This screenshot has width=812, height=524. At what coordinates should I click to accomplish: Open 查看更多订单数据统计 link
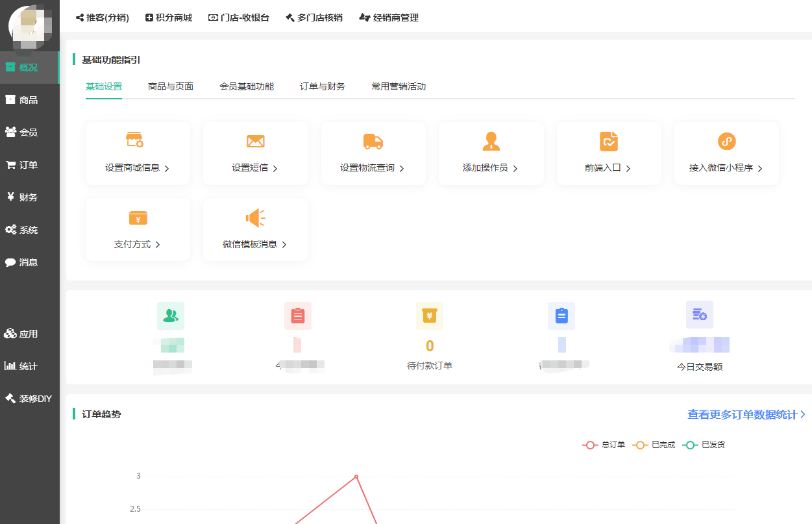pos(746,414)
